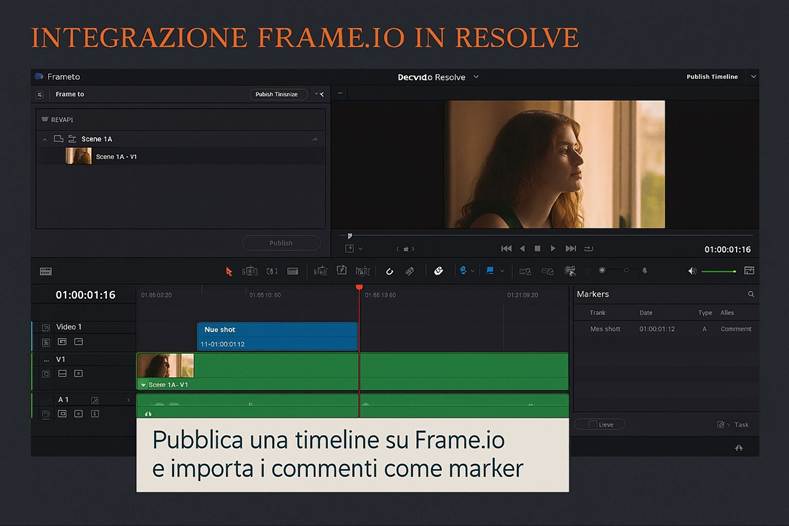Disable the Video 1 track
The image size is (789, 526).
[78, 342]
